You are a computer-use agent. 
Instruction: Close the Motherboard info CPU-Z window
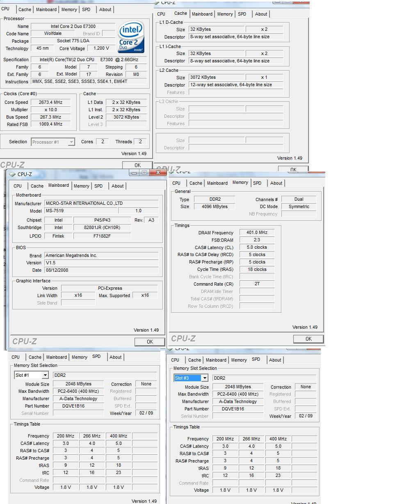[157, 173]
